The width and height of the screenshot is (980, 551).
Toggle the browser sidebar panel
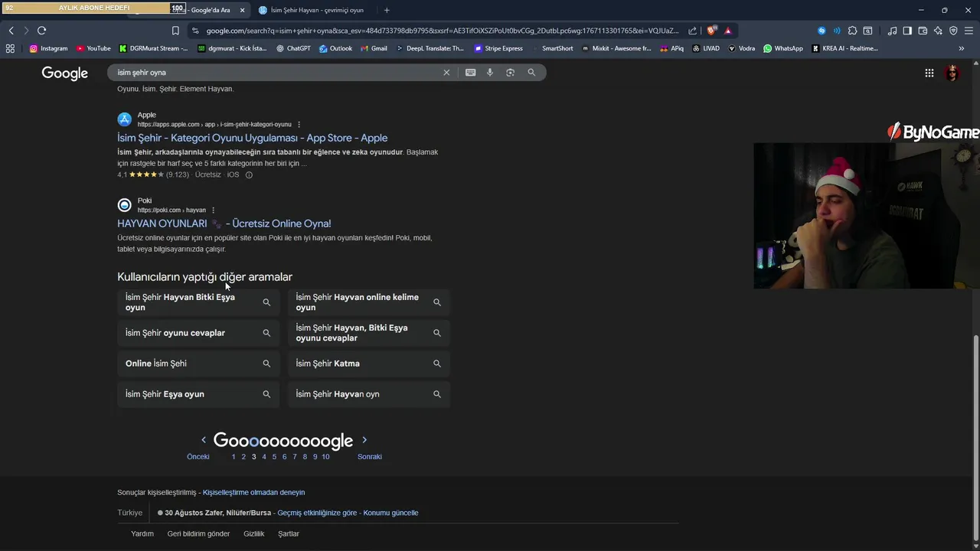tap(907, 31)
